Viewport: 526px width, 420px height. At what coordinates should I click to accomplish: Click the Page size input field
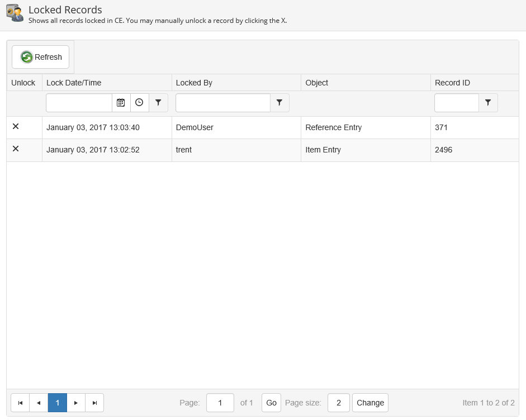[339, 403]
